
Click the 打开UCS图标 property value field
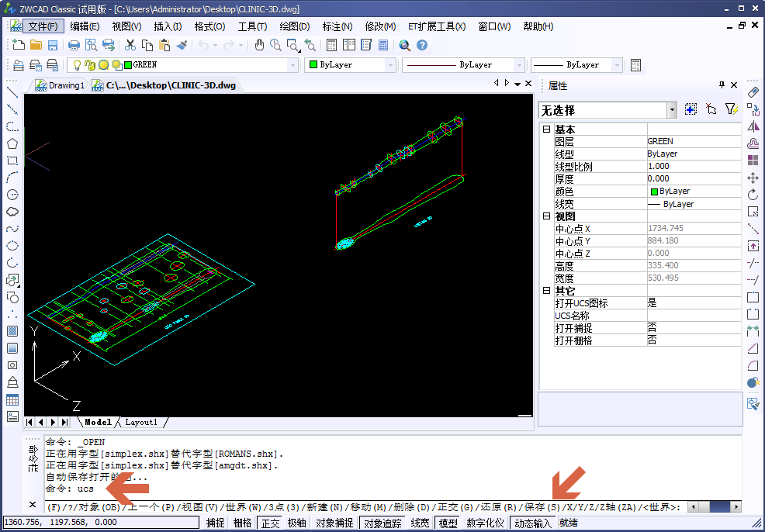point(693,303)
